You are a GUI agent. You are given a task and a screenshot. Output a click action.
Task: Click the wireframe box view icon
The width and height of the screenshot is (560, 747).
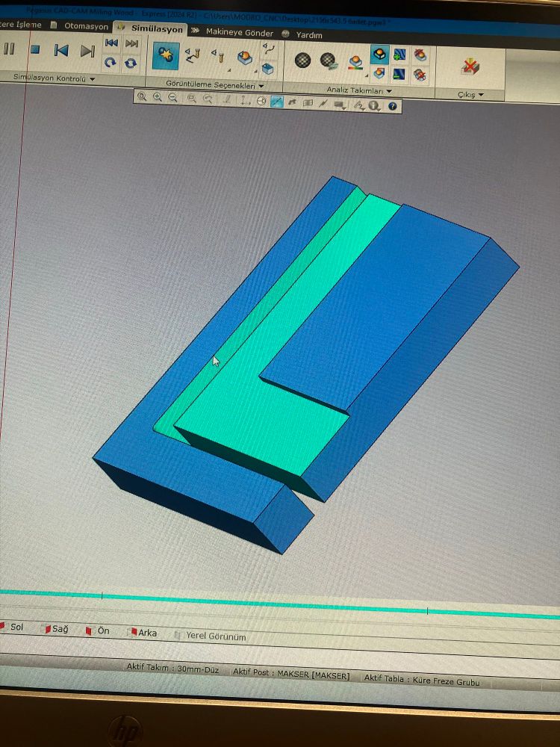point(308,102)
